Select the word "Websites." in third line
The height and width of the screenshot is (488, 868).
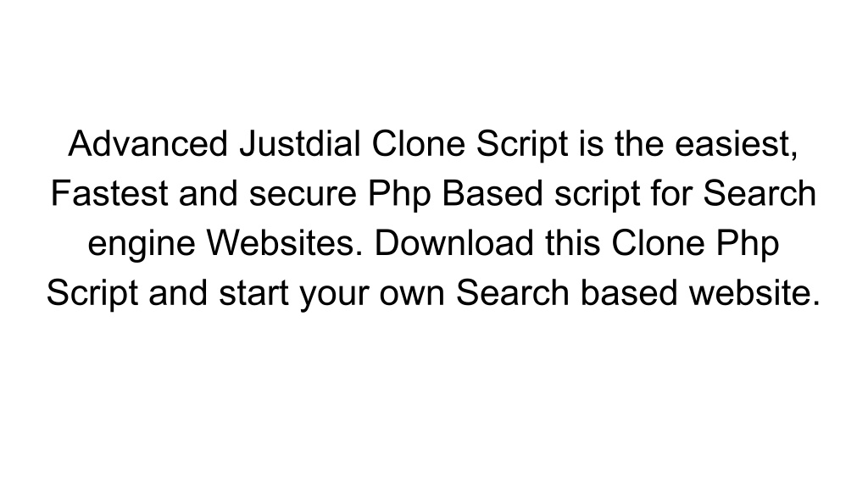285,243
